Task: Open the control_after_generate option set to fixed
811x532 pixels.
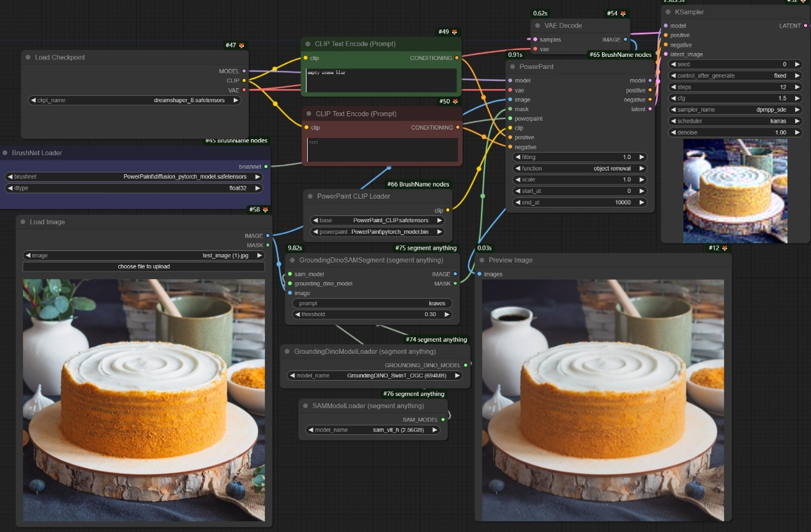Action: pos(735,75)
